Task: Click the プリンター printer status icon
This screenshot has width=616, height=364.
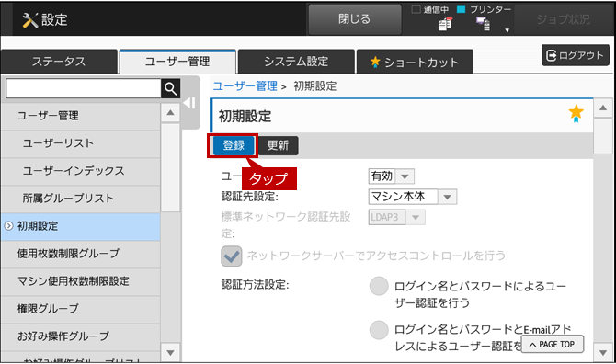Action: pyautogui.click(x=483, y=24)
